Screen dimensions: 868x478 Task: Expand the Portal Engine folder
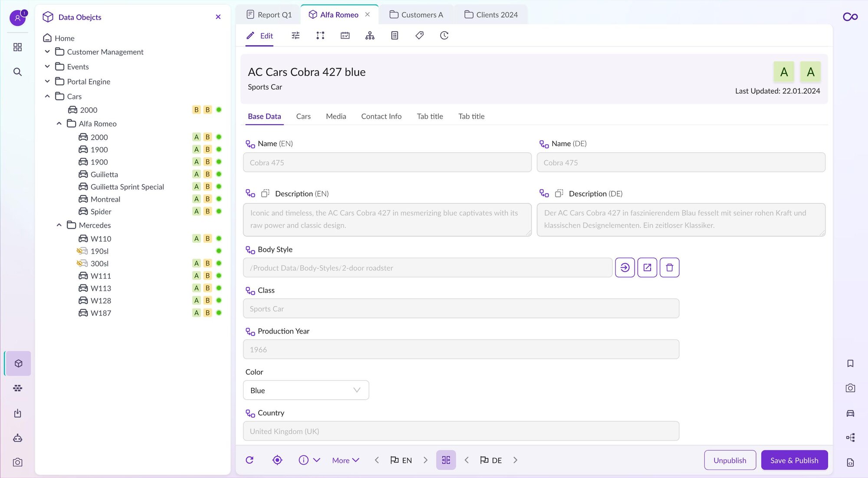[x=47, y=82]
